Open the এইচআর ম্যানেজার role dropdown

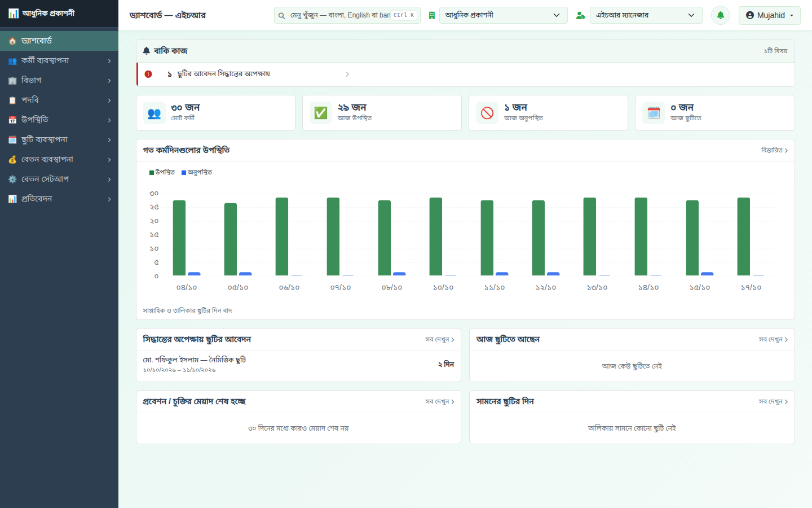(646, 15)
